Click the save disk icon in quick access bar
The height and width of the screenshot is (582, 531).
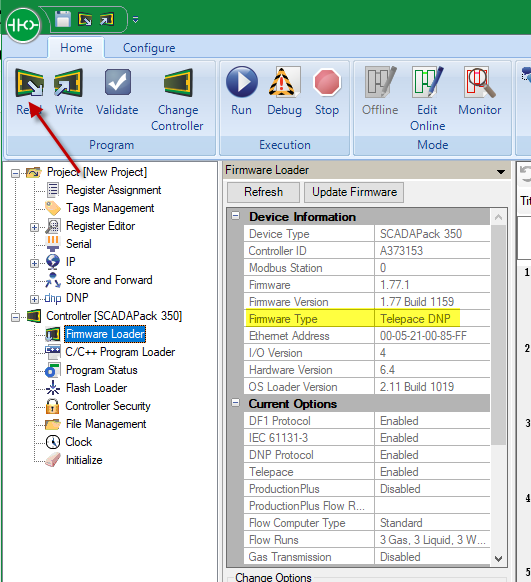[63, 19]
